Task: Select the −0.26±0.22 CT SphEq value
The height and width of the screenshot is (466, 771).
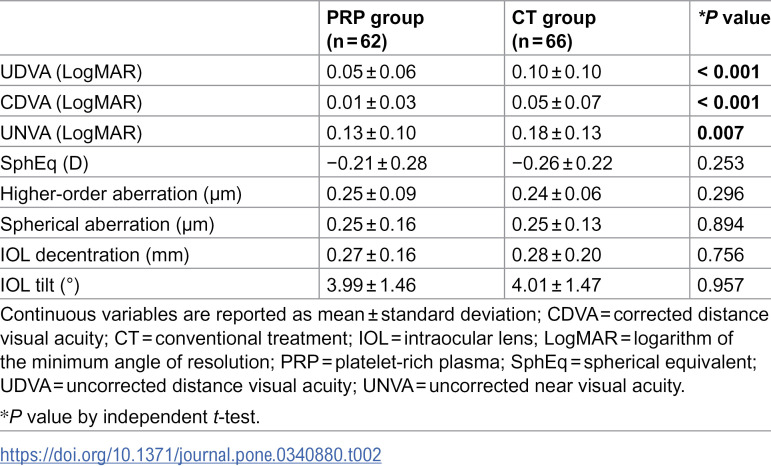Action: 562,164
